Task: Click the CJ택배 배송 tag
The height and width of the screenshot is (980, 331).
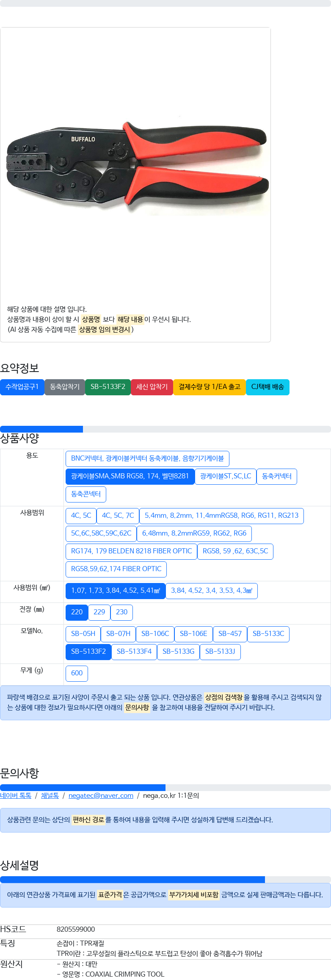Action: [x=268, y=387]
